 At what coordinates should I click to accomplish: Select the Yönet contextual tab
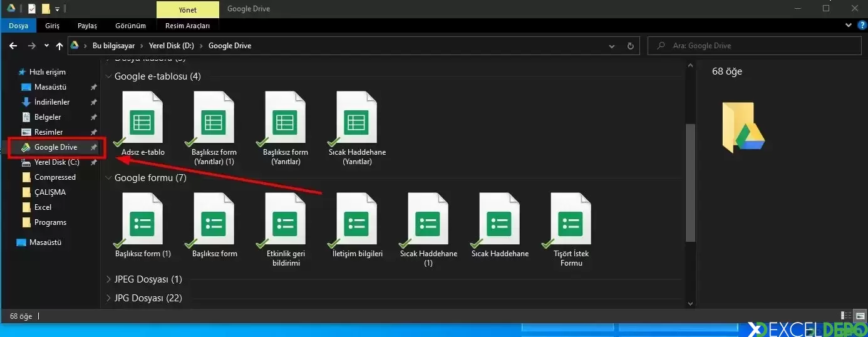click(188, 9)
